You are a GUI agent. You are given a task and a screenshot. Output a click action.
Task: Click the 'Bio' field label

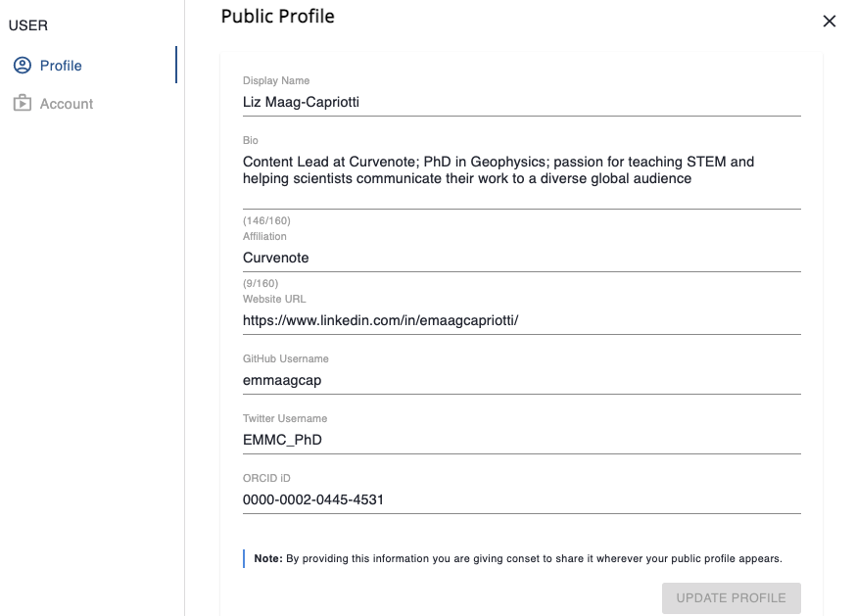[x=251, y=141]
